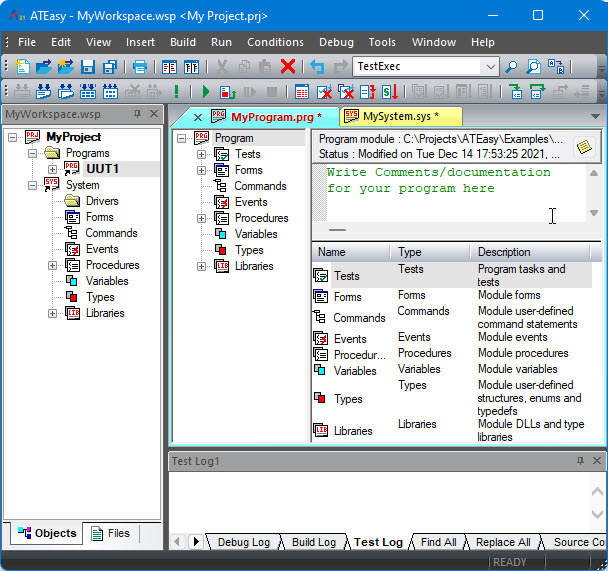Click the Description column header
This screenshot has width=608, height=571.
(504, 252)
